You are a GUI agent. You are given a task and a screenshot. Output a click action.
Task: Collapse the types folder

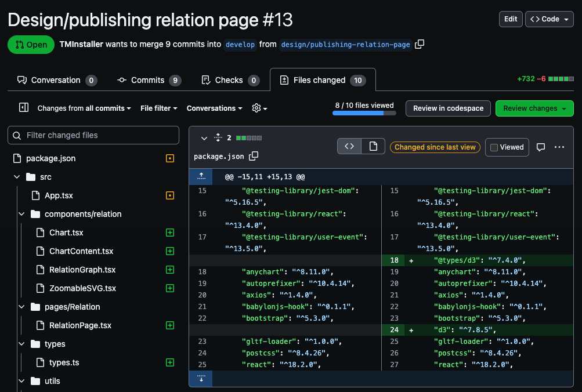[21, 344]
